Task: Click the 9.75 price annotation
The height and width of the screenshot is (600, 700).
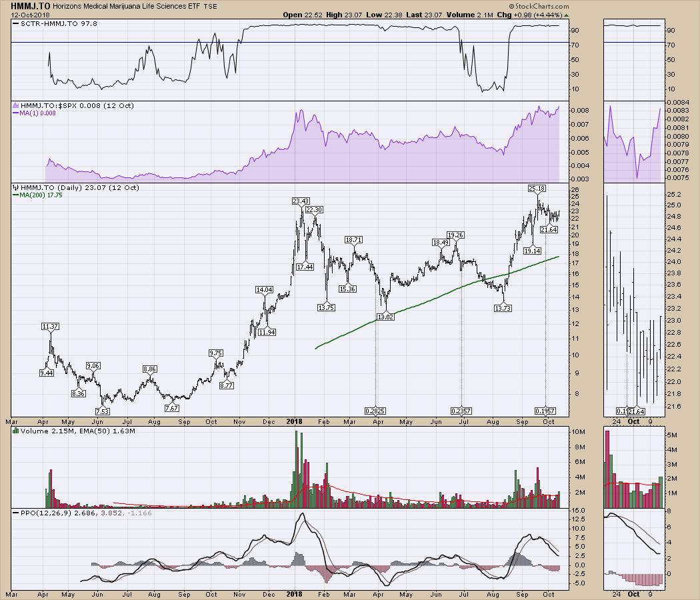Action: tap(215, 353)
